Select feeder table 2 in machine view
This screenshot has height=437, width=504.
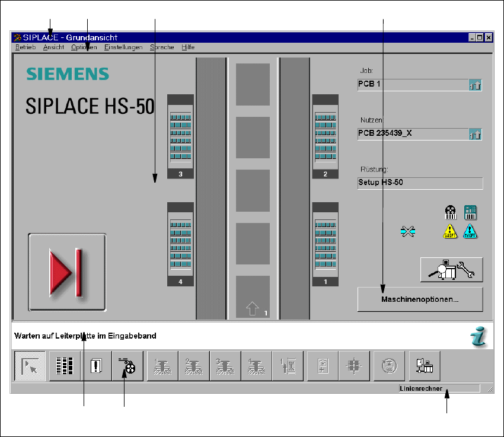pos(326,136)
